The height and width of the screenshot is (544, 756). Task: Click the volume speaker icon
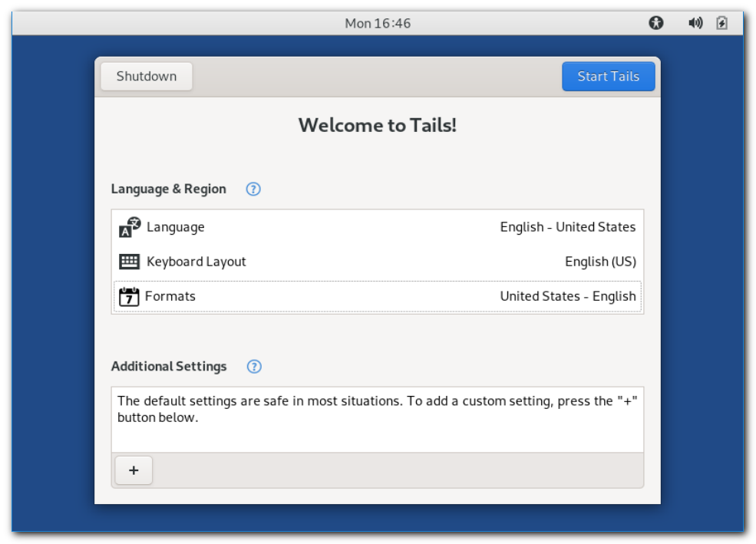(x=695, y=23)
